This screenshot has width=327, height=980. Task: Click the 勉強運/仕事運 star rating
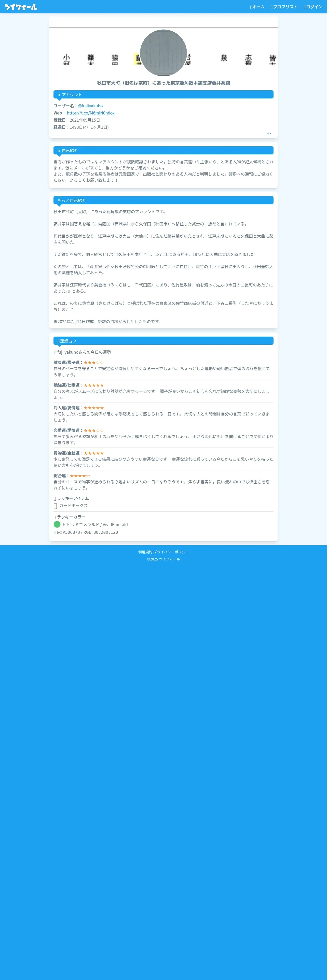pos(94,385)
